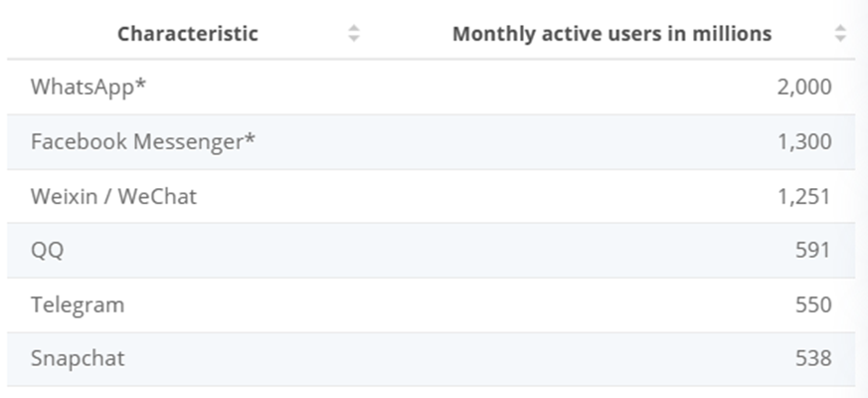Screen dimensions: 868x398
Task: Select the Weixin / WeChat row label
Action: [113, 197]
